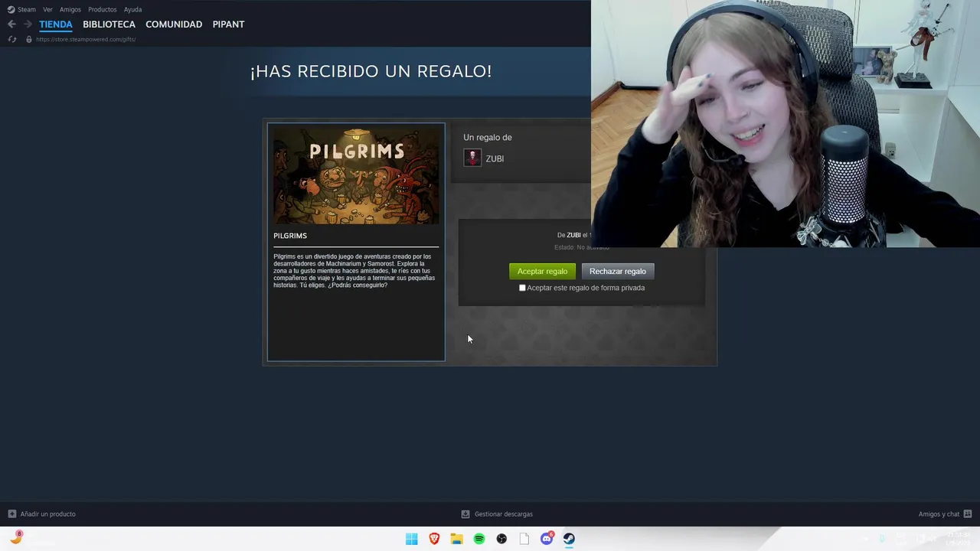
Task: Open the Amigos menu
Action: [x=70, y=9]
